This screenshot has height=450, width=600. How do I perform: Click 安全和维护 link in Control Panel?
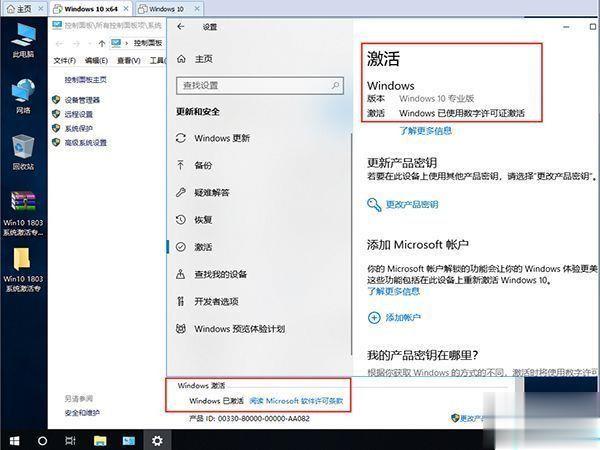(x=82, y=412)
